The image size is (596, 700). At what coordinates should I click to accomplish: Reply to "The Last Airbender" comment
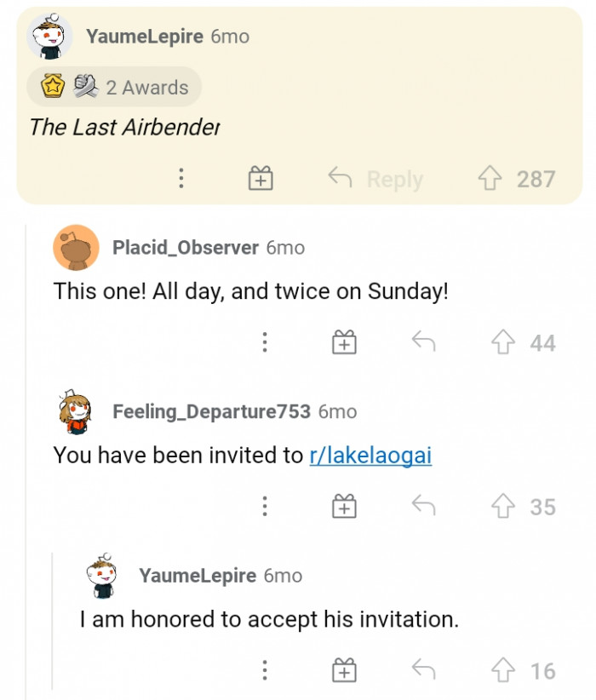375,179
